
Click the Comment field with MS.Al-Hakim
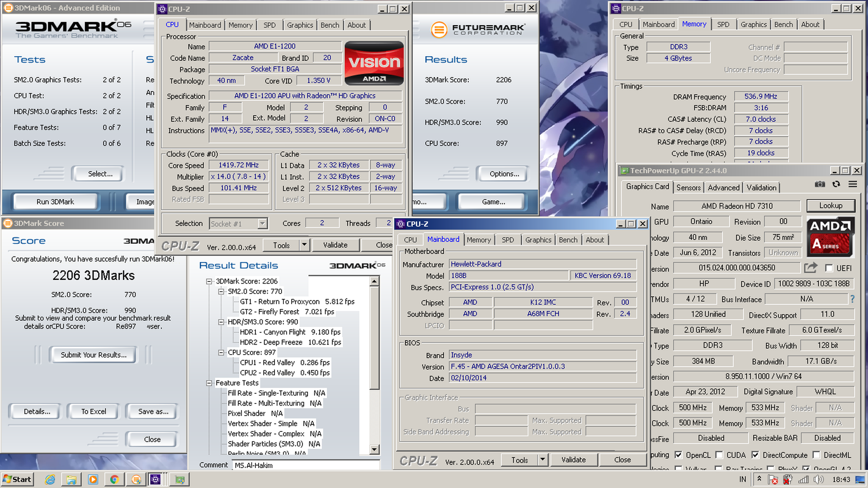306,465
